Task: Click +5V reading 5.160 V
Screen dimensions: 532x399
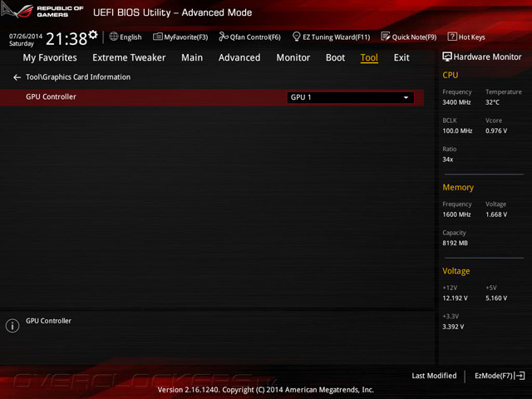Action: point(496,298)
